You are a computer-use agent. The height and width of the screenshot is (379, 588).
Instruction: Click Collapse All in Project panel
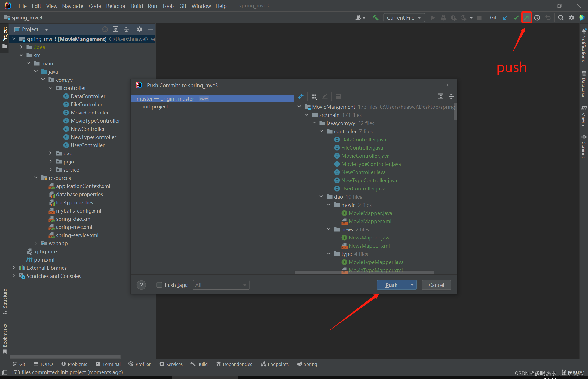pos(126,29)
